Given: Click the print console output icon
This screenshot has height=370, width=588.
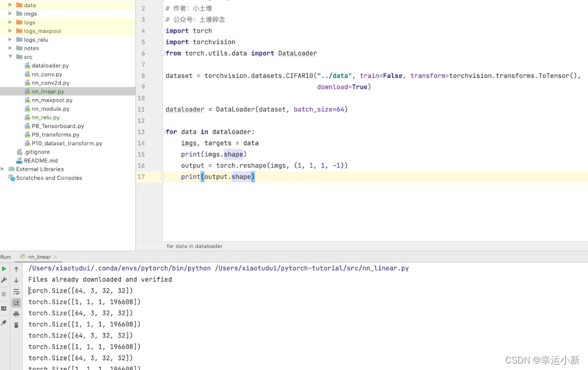Looking at the screenshot, I should click(x=16, y=314).
